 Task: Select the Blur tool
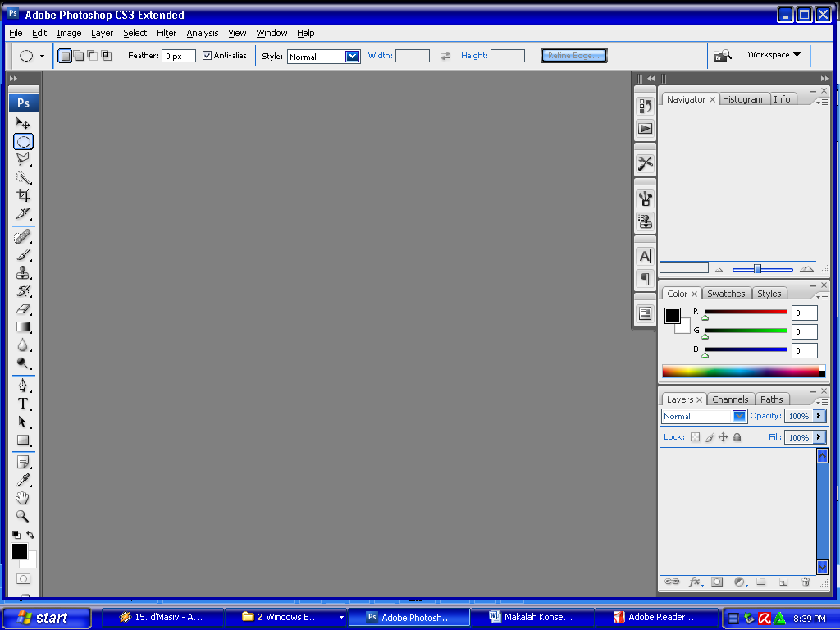23,345
